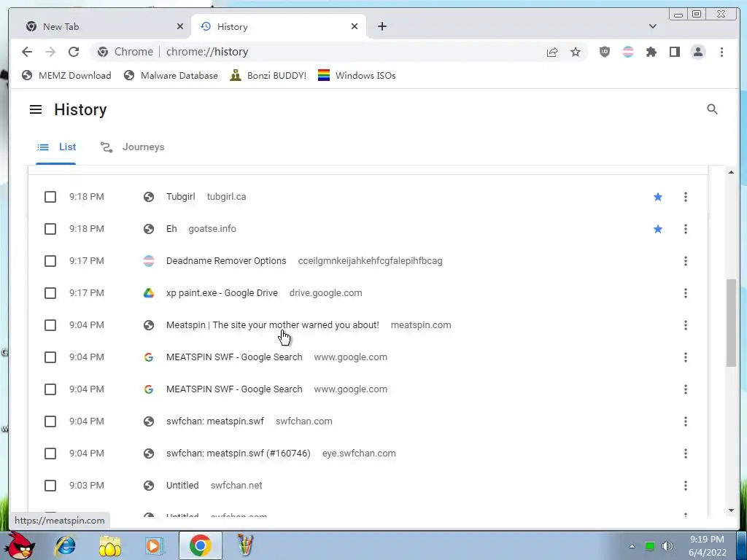Click the history list scrollbar thumb
The height and width of the screenshot is (560, 747).
click(x=731, y=324)
